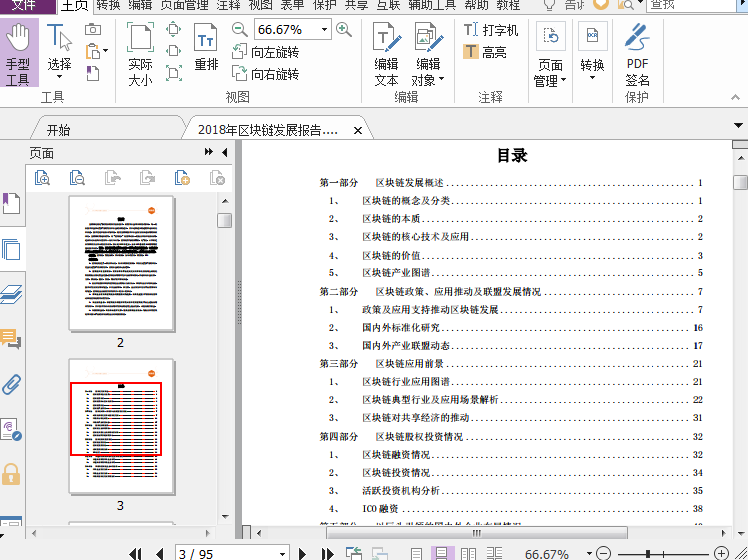Select the 2018年区块链发展报告 document tab
748x560 pixels.
[x=268, y=130]
